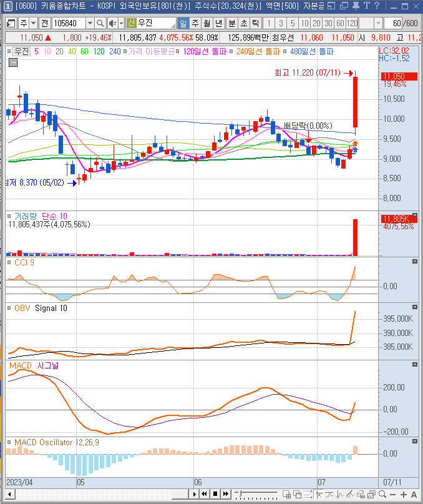
Task: Select the 일 daily chart period
Action: (183, 23)
